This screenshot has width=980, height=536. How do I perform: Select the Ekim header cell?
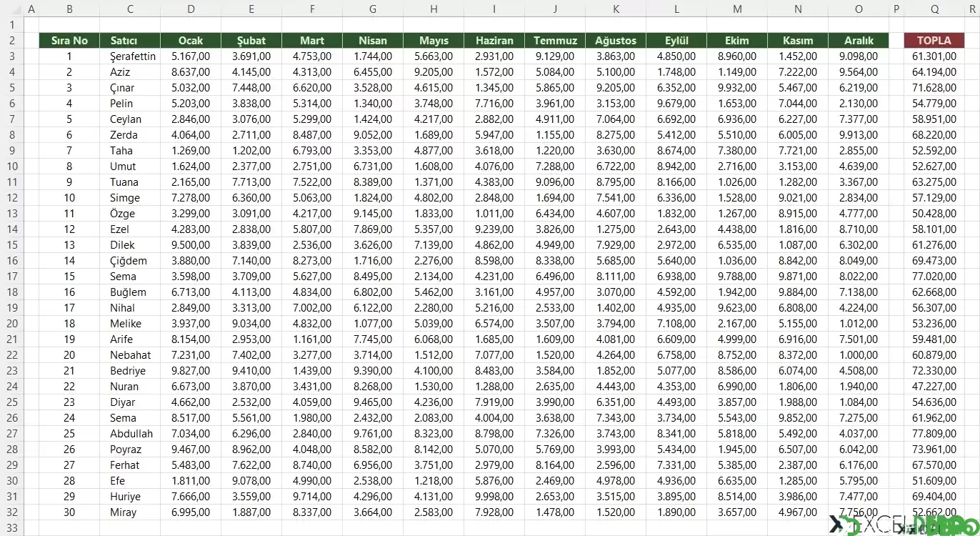click(737, 41)
